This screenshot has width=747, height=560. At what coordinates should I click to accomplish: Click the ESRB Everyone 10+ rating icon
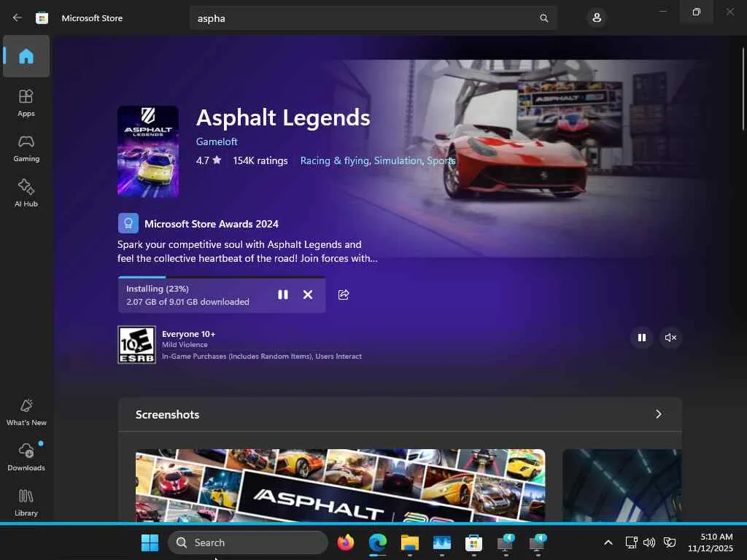point(136,345)
